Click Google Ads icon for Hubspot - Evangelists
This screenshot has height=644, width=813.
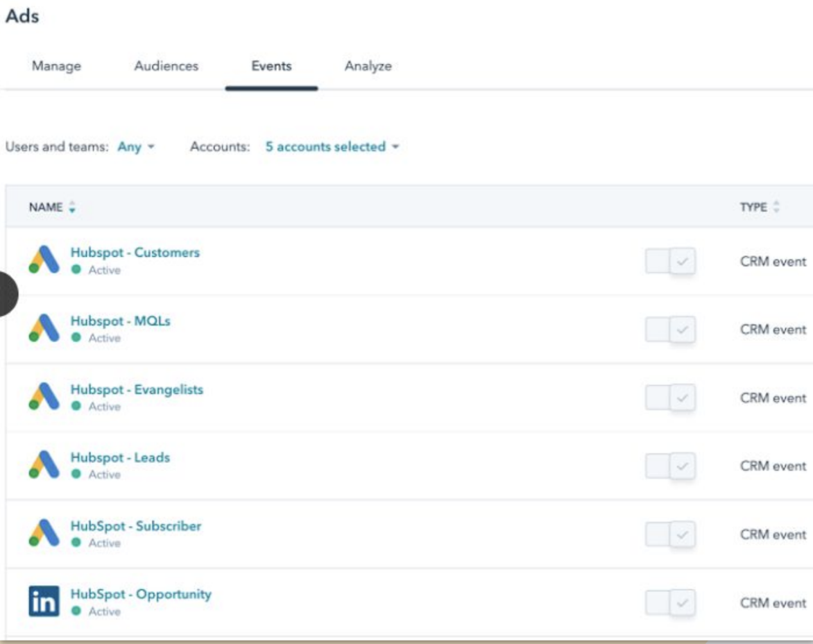click(44, 397)
